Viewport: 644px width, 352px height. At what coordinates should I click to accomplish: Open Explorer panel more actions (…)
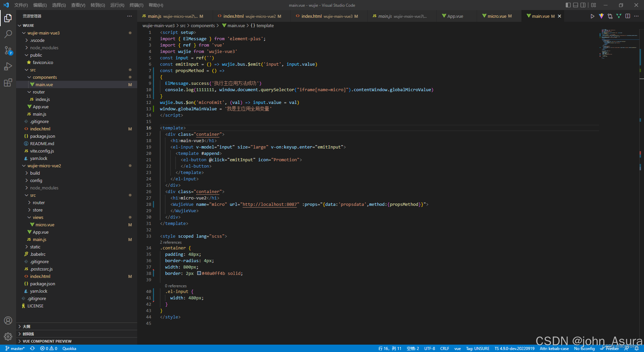point(129,16)
